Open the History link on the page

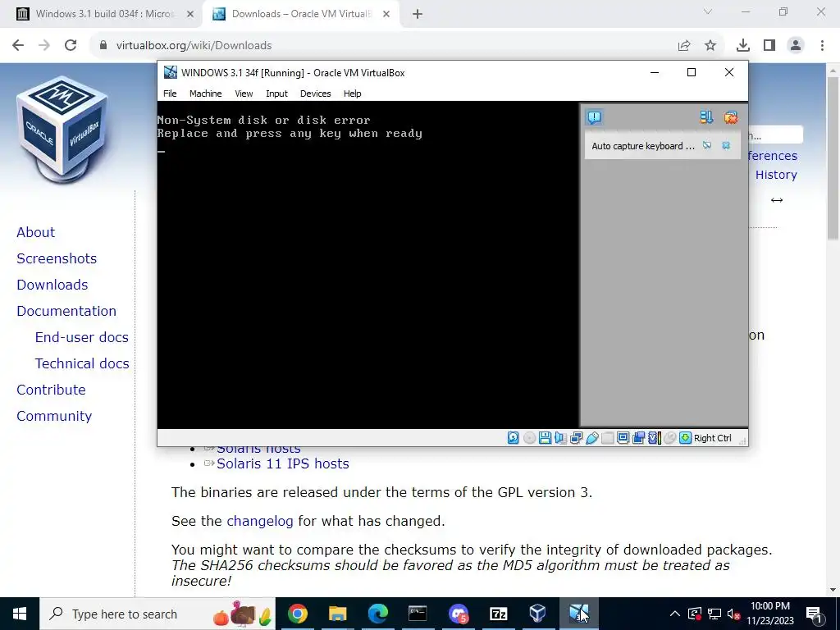point(776,176)
